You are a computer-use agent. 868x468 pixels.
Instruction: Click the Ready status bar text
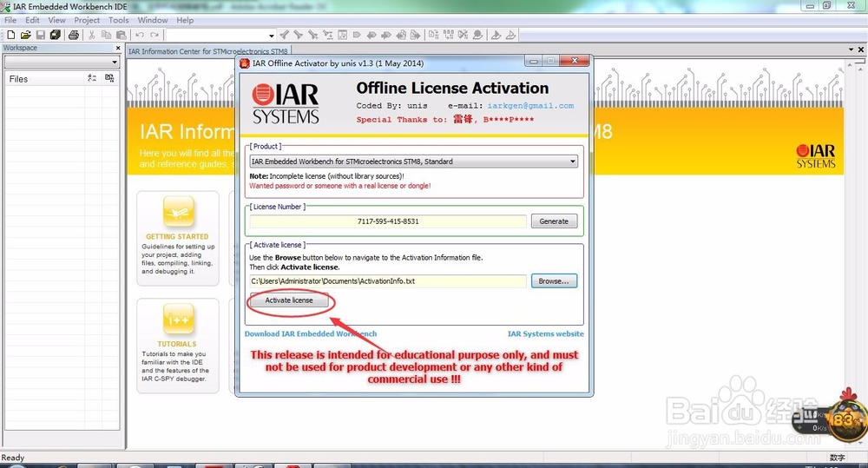[13, 458]
